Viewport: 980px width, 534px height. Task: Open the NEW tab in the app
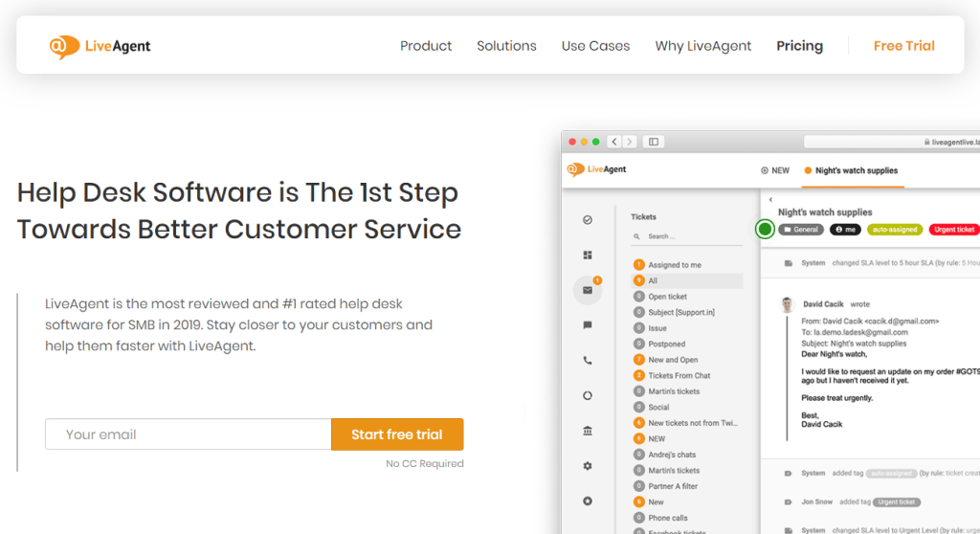point(775,170)
